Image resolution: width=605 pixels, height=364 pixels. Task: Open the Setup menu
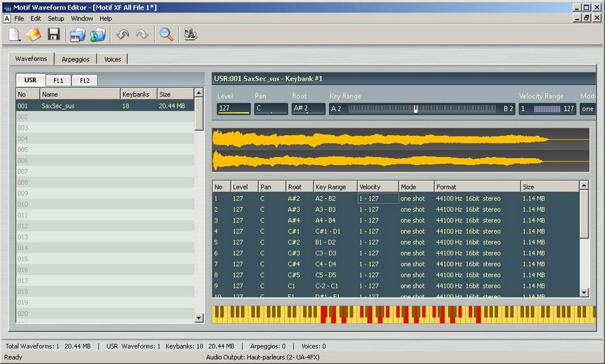coord(56,18)
